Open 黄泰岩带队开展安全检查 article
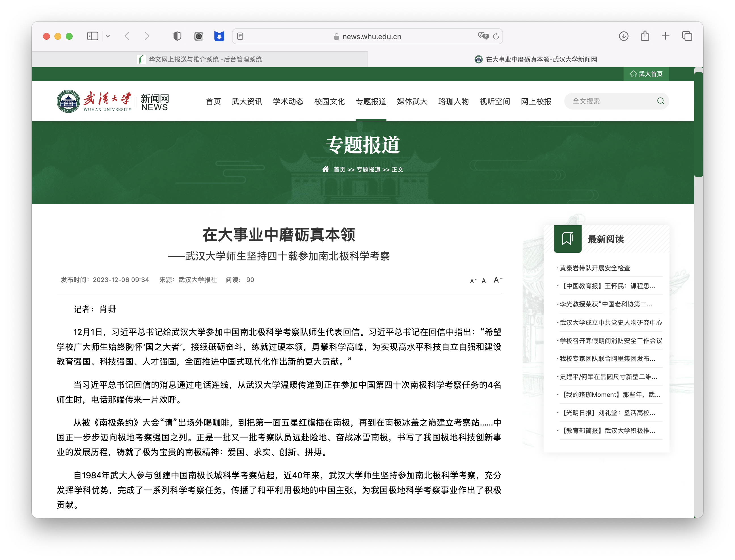The width and height of the screenshot is (735, 560). 595,268
